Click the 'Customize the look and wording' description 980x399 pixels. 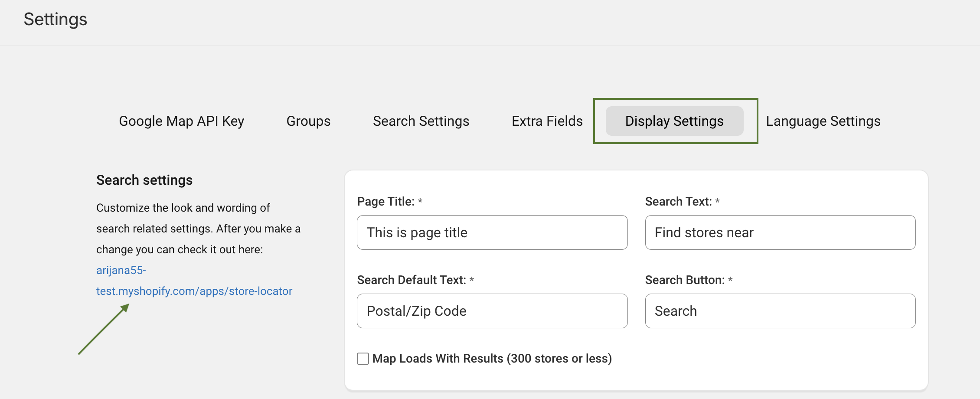pyautogui.click(x=183, y=208)
